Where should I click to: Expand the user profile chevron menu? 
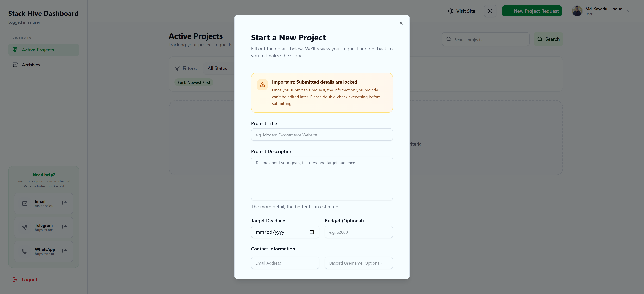[x=629, y=11]
